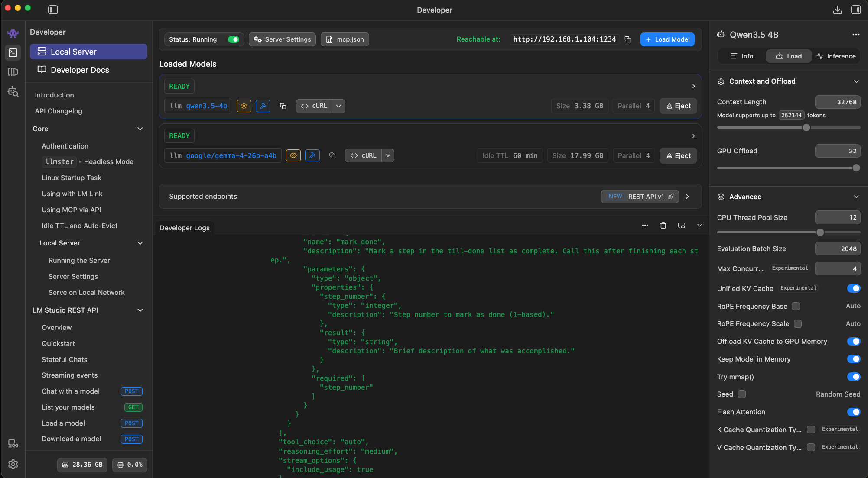The width and height of the screenshot is (868, 478).
Task: Click the tool-use icon for gemma-4-26b-a4b
Action: click(312, 155)
